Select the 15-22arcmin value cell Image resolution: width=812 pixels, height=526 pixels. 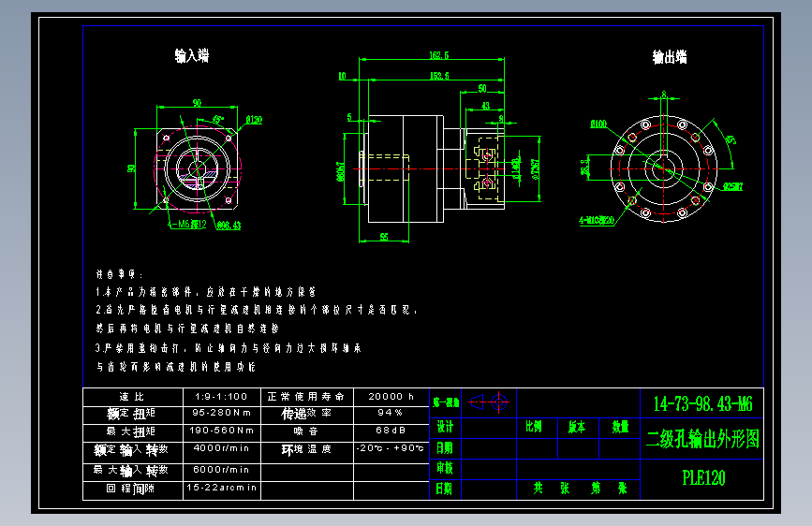[x=222, y=490]
